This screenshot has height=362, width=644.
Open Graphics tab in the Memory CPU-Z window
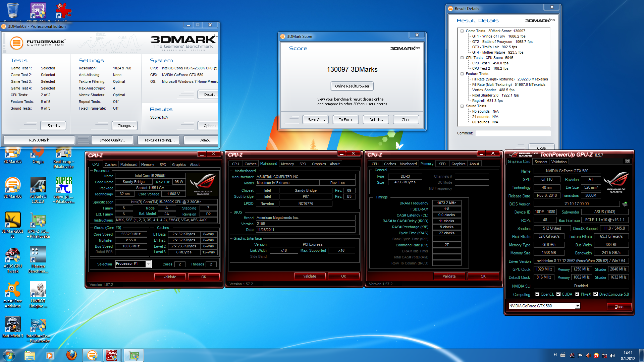coord(458,164)
